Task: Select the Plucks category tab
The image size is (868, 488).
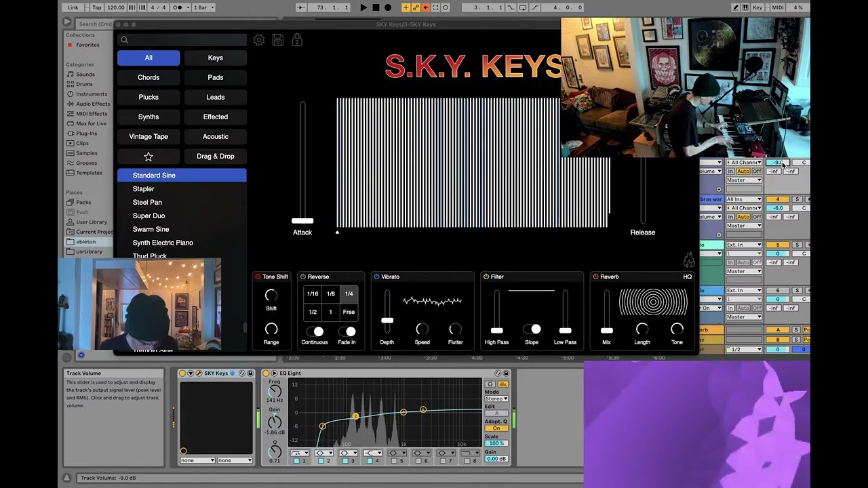Action: 149,97
